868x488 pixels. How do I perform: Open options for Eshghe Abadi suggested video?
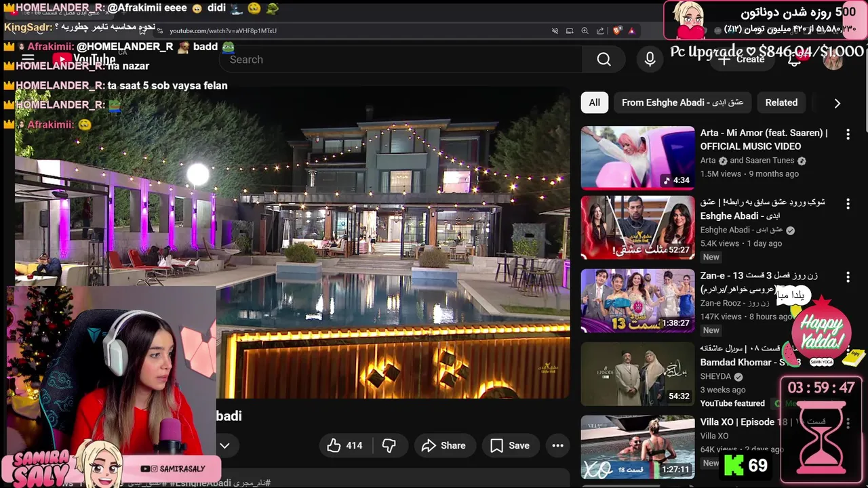(848, 204)
